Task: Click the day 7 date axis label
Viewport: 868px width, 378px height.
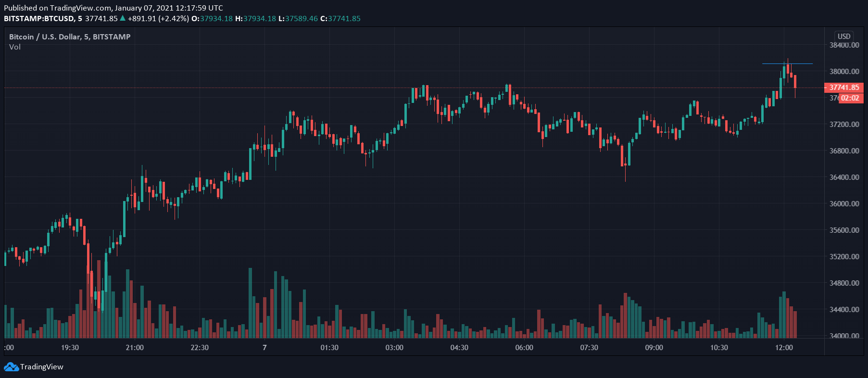Action: point(264,348)
